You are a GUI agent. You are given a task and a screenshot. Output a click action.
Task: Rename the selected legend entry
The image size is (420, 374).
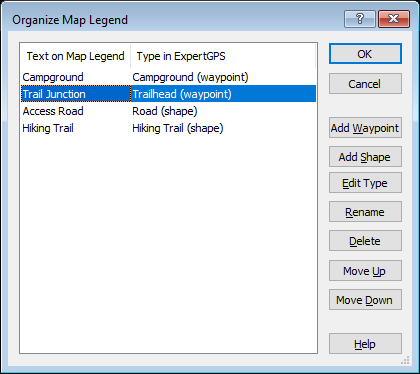coord(365,212)
